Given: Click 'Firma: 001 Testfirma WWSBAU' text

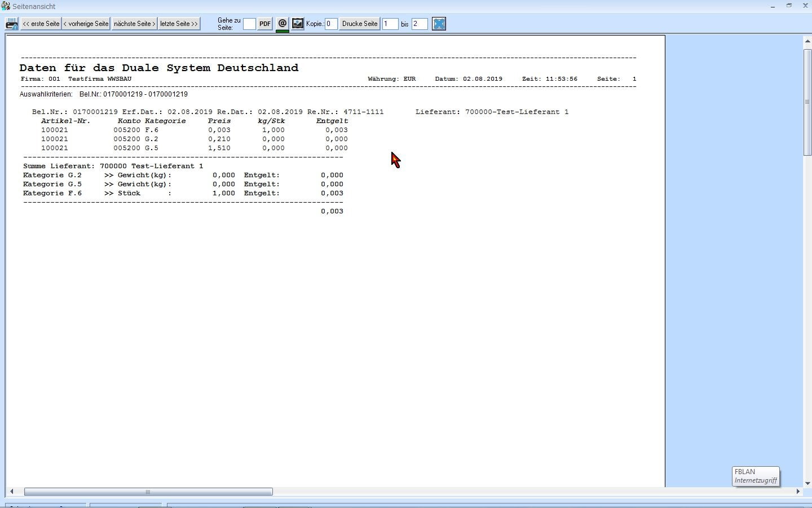Looking at the screenshot, I should pos(76,79).
